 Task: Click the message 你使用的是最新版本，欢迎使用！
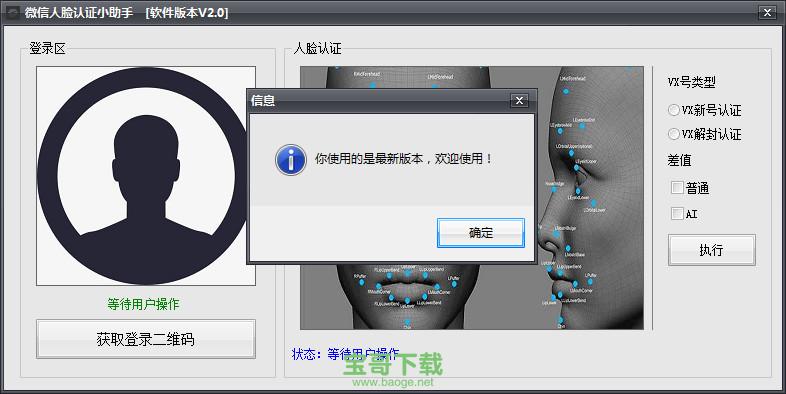point(404,159)
